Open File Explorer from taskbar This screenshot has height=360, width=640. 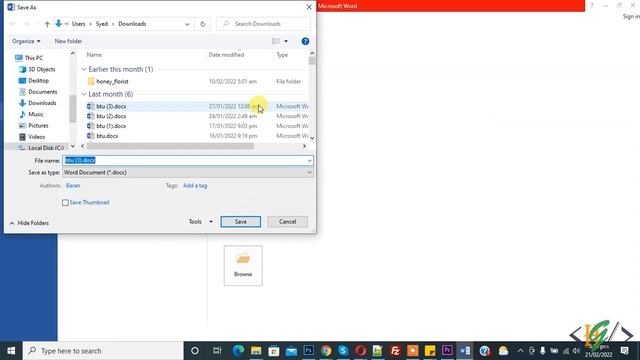[256, 351]
